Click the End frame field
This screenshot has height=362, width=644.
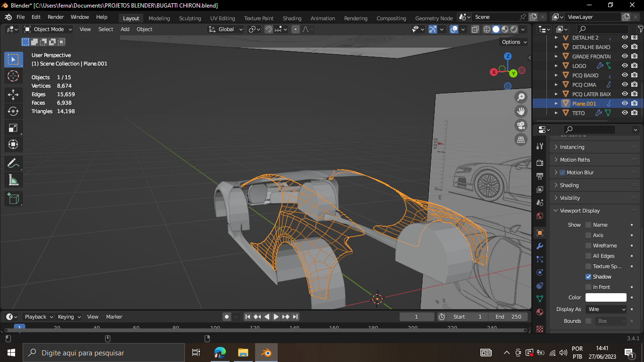[x=508, y=317]
